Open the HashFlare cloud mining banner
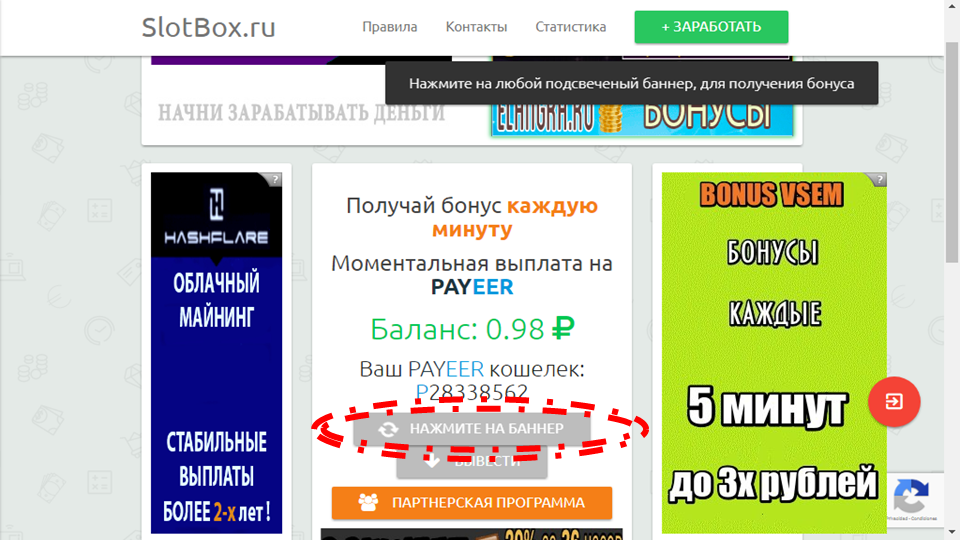Viewport: 960px width, 540px height. click(x=217, y=353)
